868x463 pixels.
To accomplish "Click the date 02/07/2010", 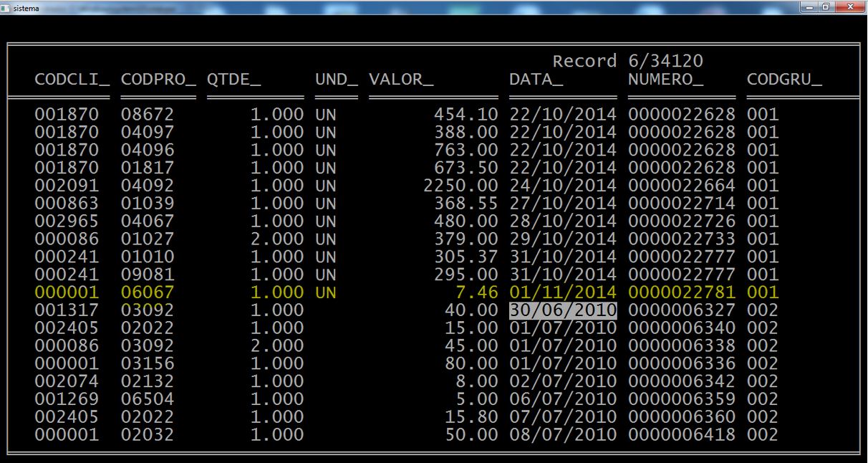I will coord(563,381).
